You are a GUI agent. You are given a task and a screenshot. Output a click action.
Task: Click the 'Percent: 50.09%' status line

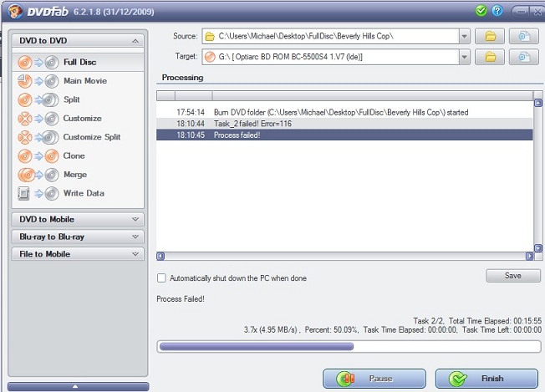[x=392, y=330]
